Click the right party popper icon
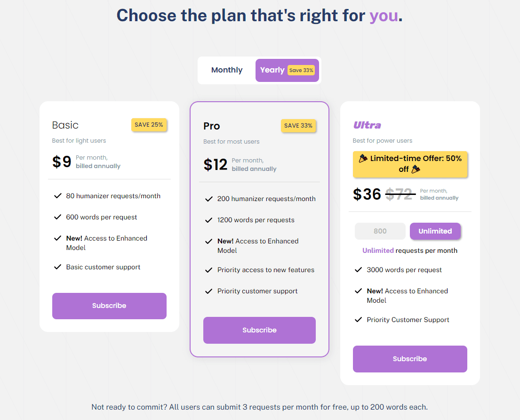The width and height of the screenshot is (520, 420). (416, 170)
